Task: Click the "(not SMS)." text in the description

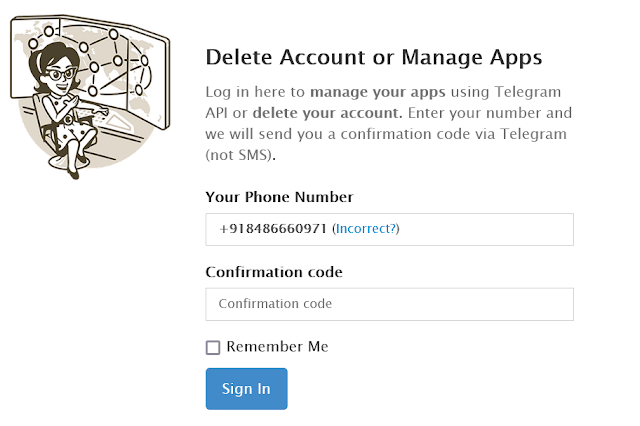Action: pyautogui.click(x=238, y=155)
